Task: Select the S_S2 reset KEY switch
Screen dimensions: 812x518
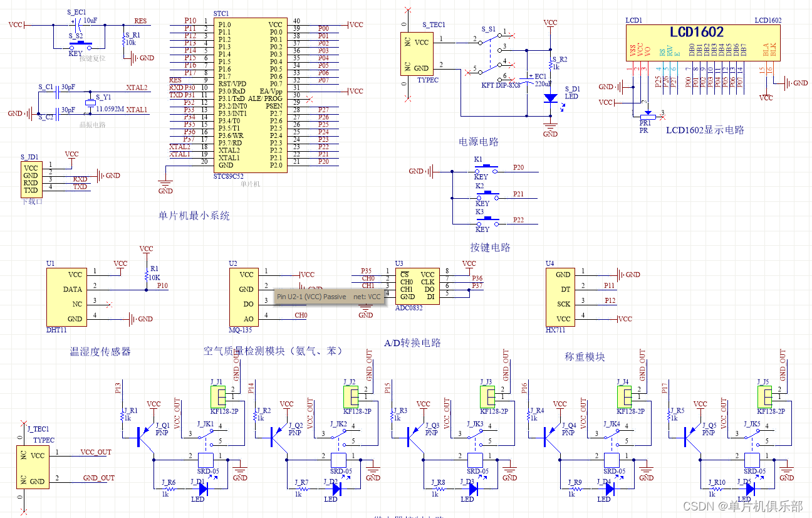Action: 81,44
